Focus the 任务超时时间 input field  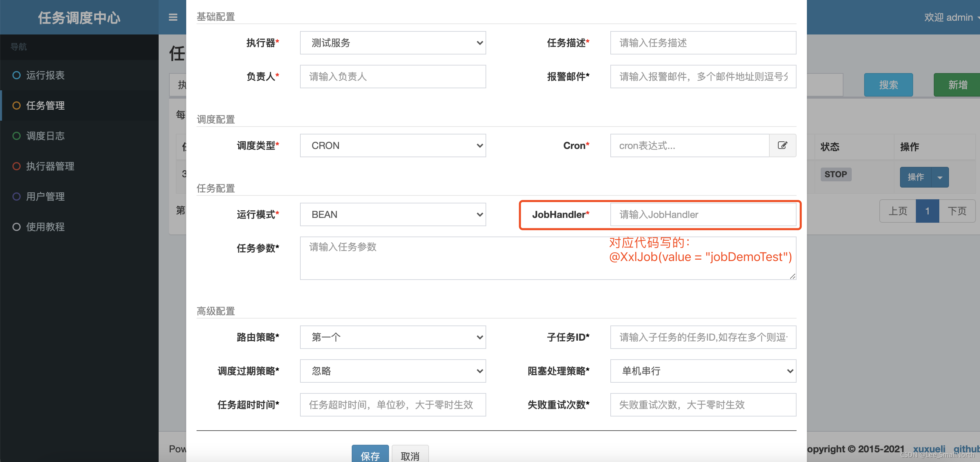click(393, 404)
